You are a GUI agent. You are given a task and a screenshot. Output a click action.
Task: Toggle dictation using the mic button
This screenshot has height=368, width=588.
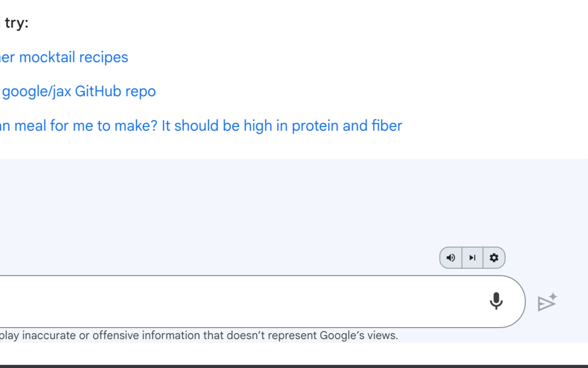496,301
